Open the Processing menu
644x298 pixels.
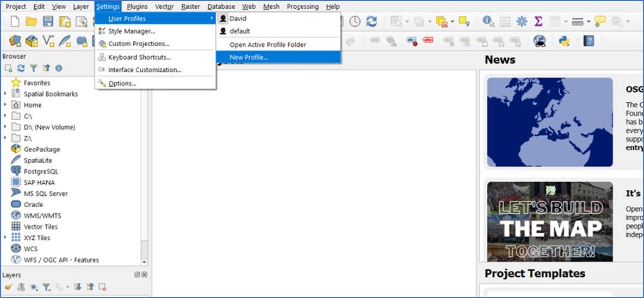click(x=303, y=7)
